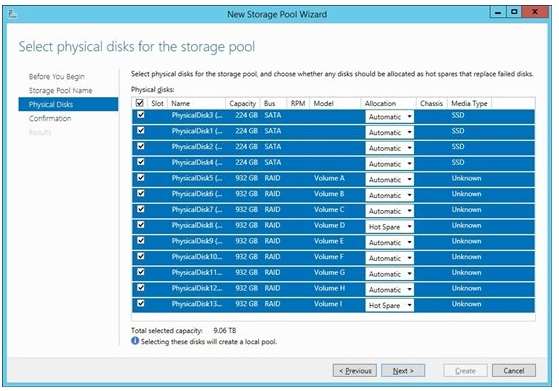Sort disks by Capacity column header
The image size is (559, 391).
[x=242, y=103]
